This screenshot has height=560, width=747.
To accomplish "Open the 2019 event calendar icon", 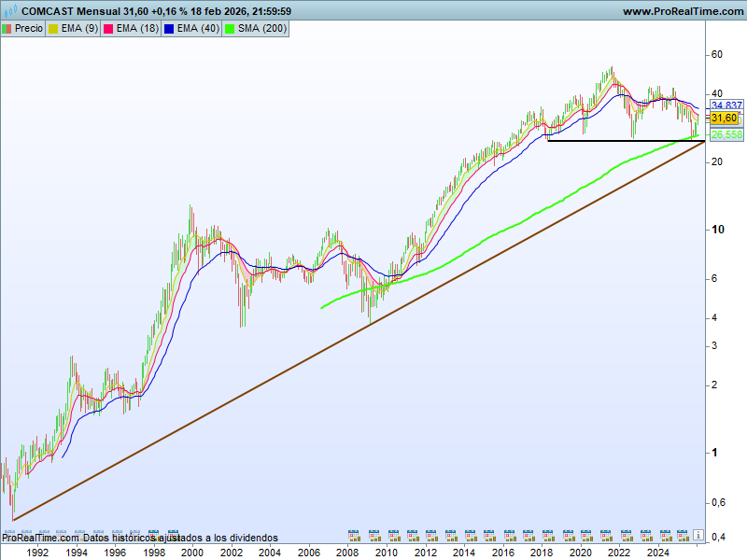I will [x=569, y=536].
